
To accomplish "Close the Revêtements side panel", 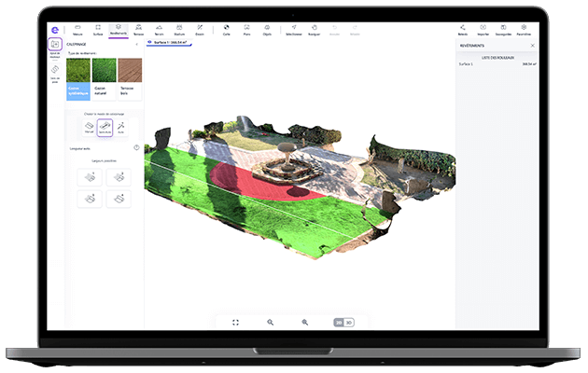I will [533, 46].
